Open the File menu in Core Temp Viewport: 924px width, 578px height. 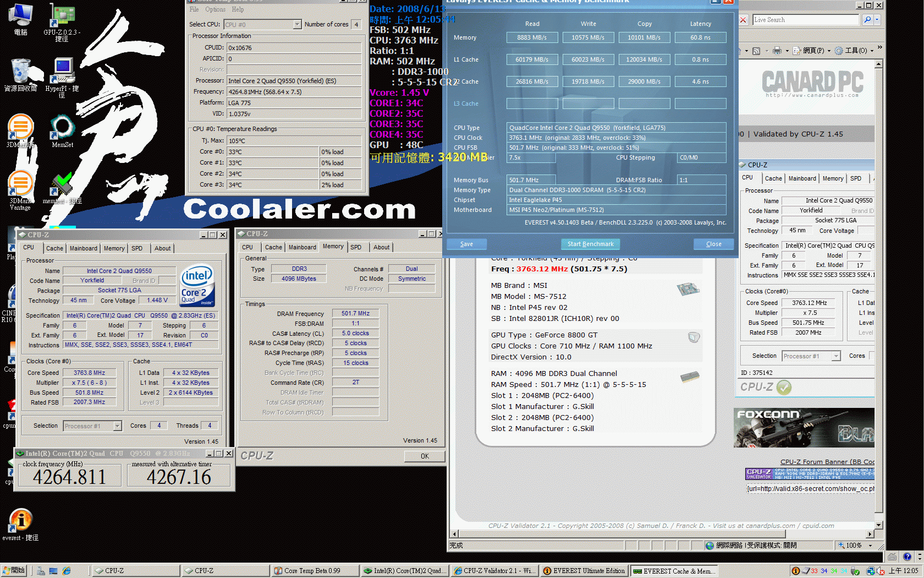(194, 9)
